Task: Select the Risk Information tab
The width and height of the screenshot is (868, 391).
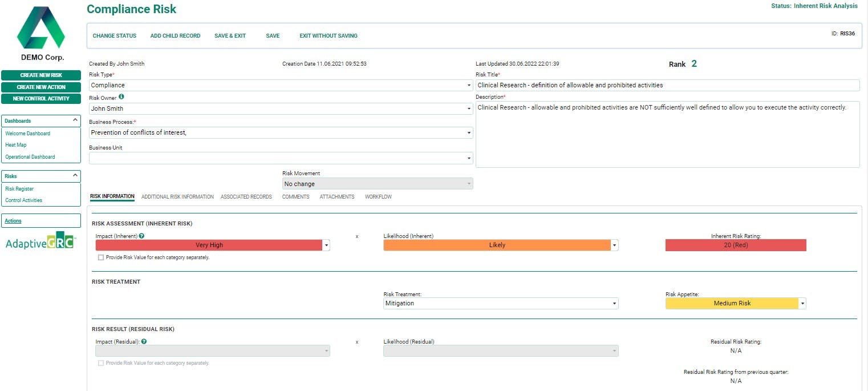Action: (112, 196)
